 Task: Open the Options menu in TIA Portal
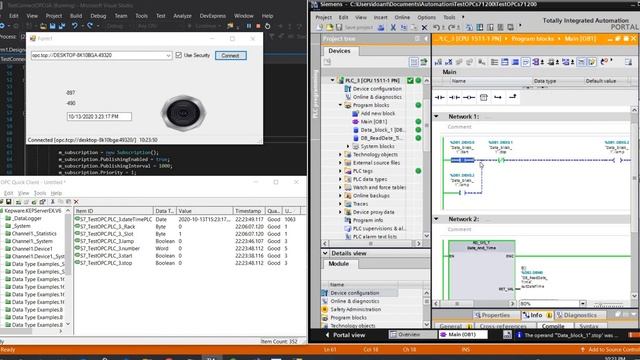(x=426, y=18)
